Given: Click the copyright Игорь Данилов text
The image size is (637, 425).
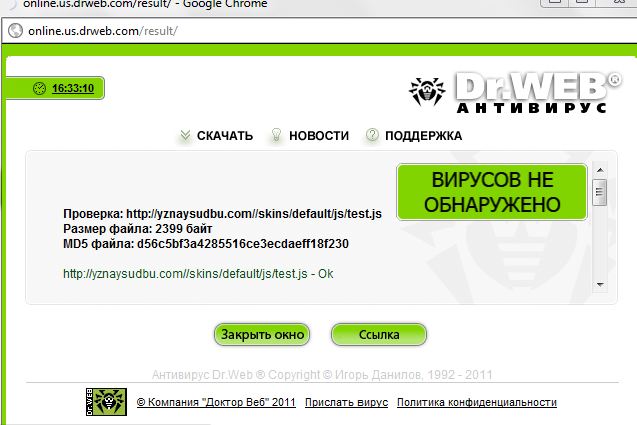Looking at the screenshot, I should coord(322,375).
